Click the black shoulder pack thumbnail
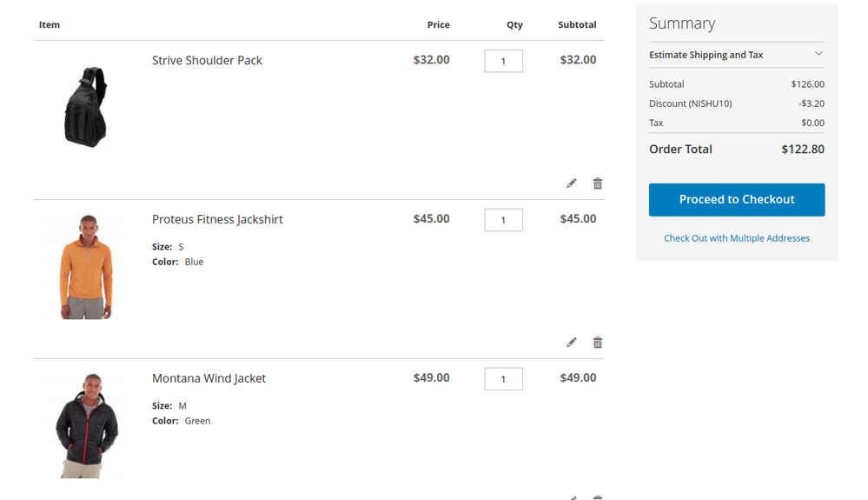This screenshot has height=500, width=868. (86, 107)
